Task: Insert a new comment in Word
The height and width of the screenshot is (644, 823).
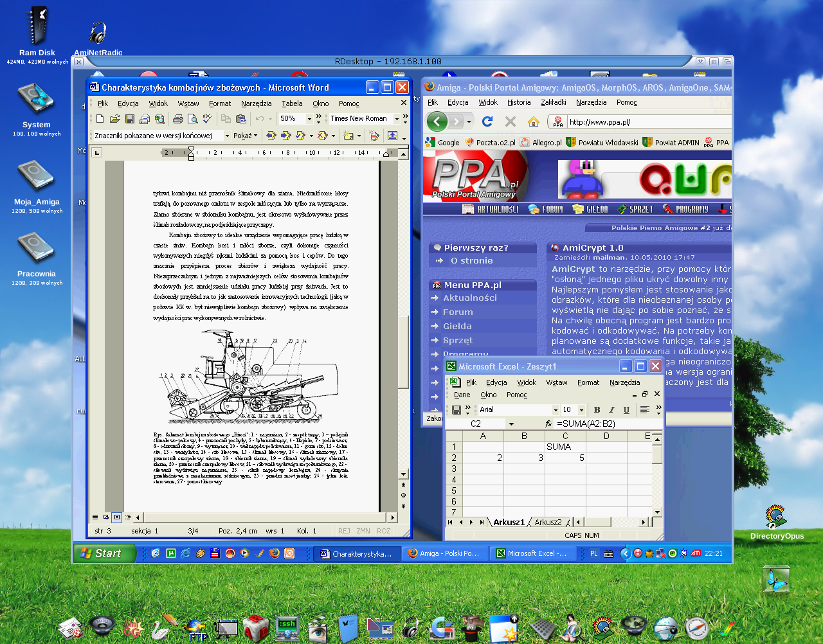Action: coord(348,136)
